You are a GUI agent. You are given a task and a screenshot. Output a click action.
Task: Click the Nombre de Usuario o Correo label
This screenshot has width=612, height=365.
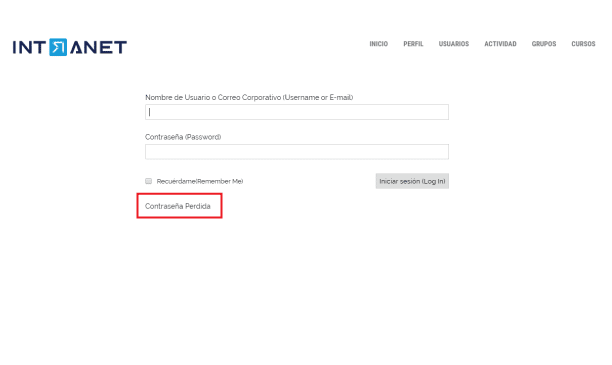pyautogui.click(x=249, y=97)
